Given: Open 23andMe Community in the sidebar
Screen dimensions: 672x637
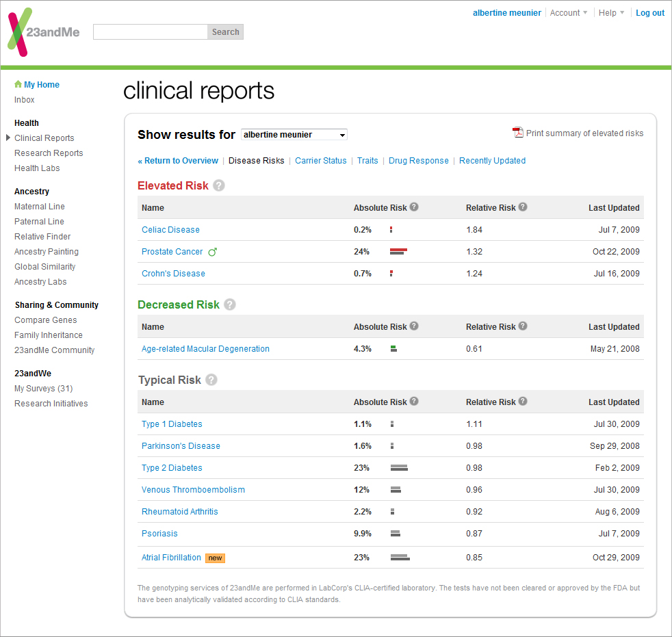Looking at the screenshot, I should (55, 350).
